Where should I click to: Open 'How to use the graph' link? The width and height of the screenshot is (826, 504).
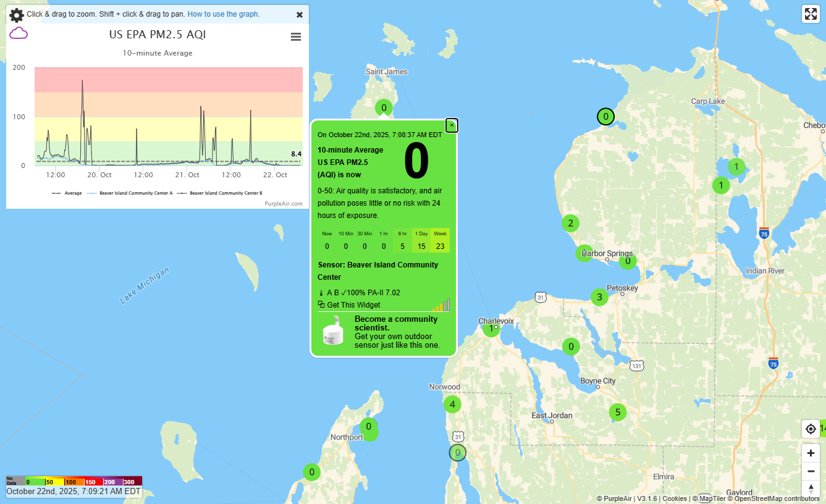(x=223, y=14)
